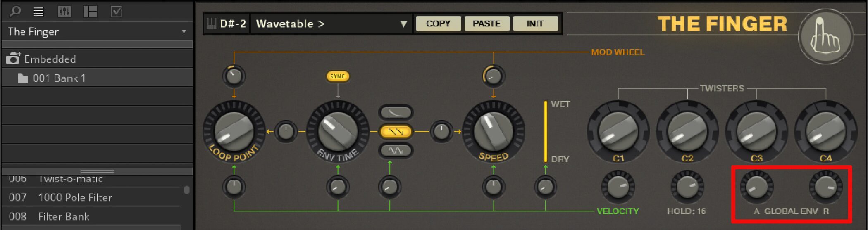The height and width of the screenshot is (230, 868).
Task: Click the Global Env release (R) knob
Action: tap(826, 187)
